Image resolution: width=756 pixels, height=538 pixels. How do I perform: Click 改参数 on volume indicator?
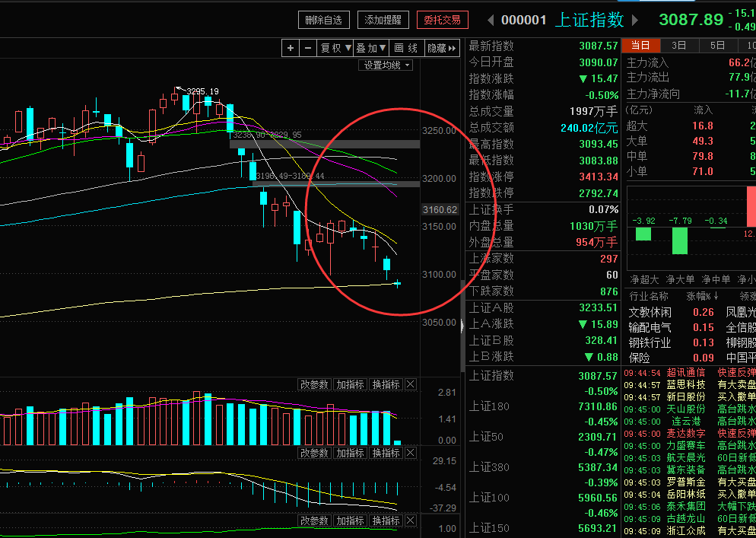pos(314,384)
